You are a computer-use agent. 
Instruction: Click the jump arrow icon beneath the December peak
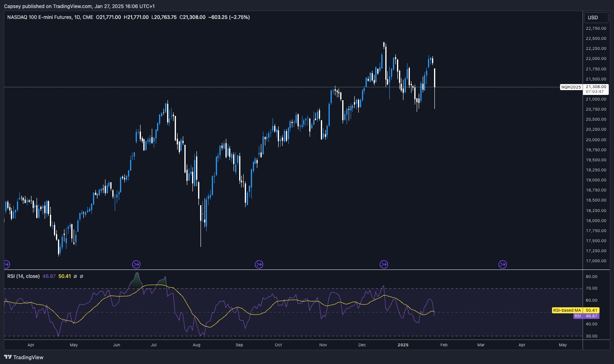pos(384,264)
